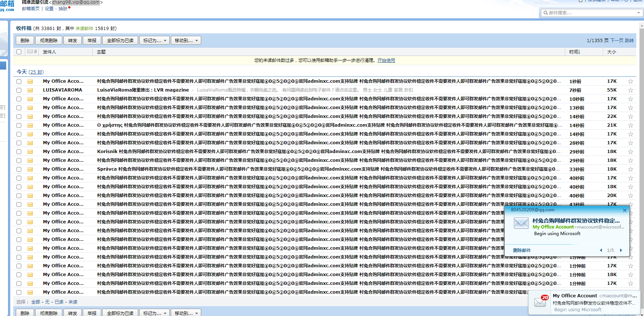This screenshot has width=644, height=316.
Task: Click the mail search magnifier icon
Action: 546,13
